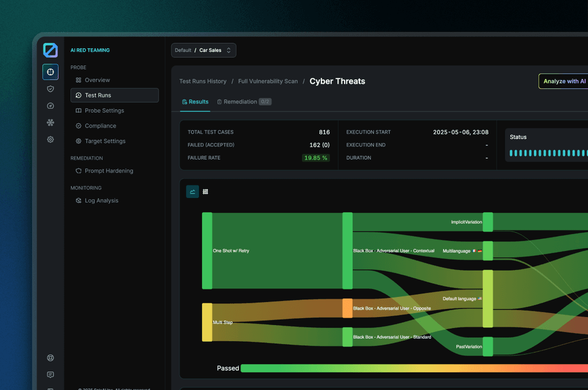
Task: Select the Multi Step Sankey node
Action: pyautogui.click(x=207, y=322)
